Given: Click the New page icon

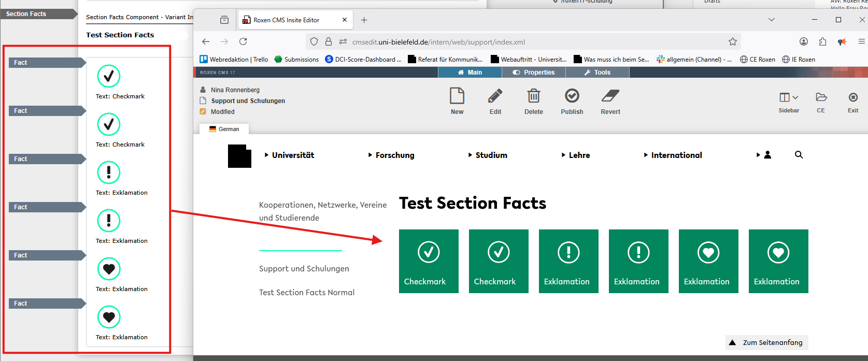Looking at the screenshot, I should 457,96.
